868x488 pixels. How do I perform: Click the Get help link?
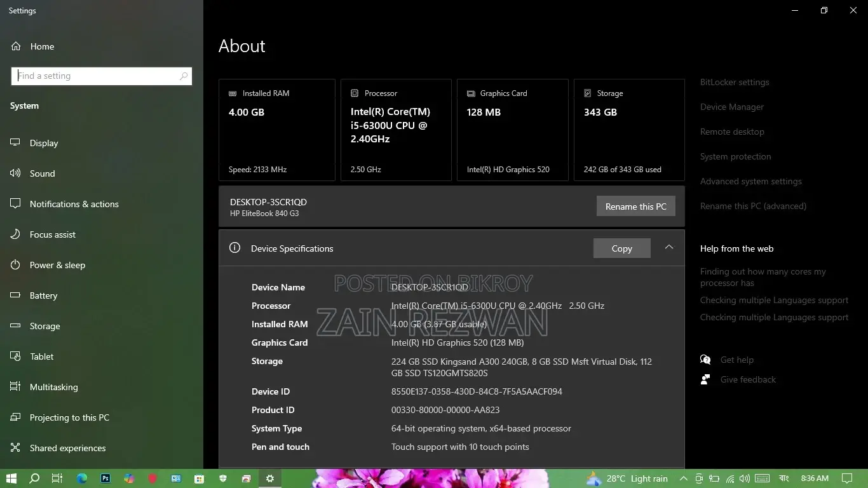pos(736,360)
